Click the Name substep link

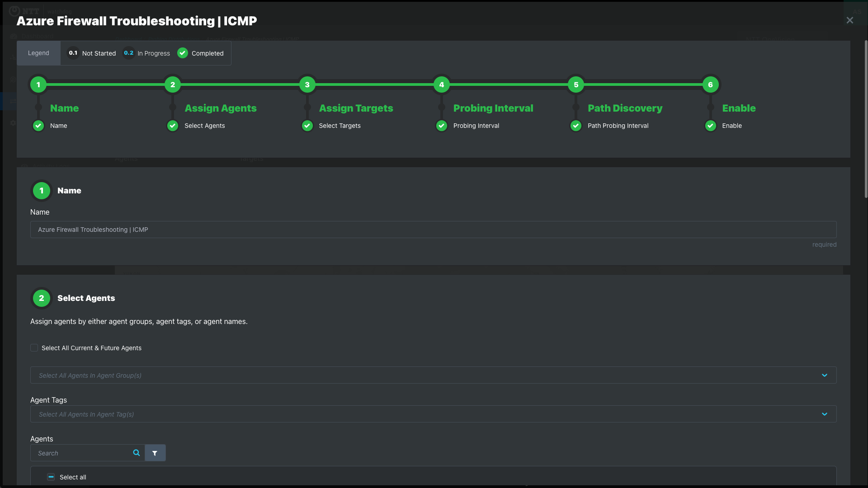click(x=58, y=126)
